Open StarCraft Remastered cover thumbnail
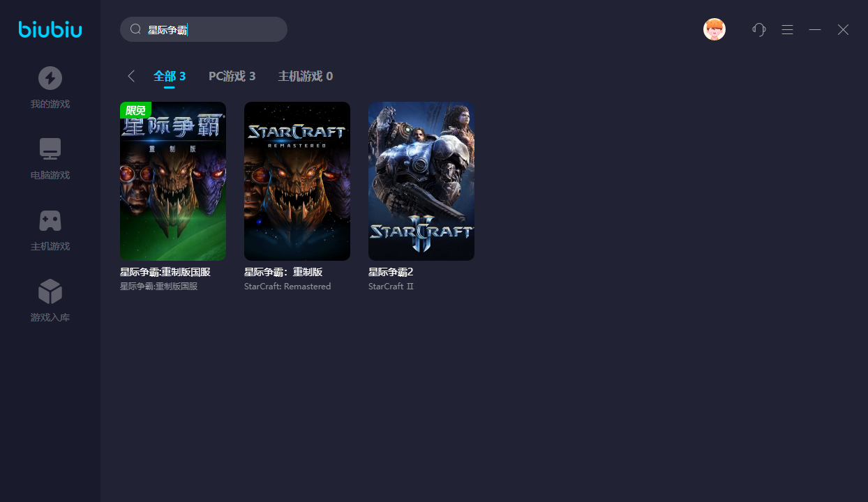 coord(297,181)
